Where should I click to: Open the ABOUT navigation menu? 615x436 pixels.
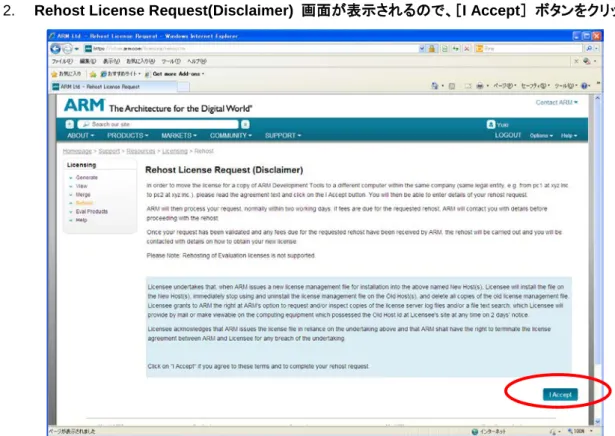[x=80, y=135]
